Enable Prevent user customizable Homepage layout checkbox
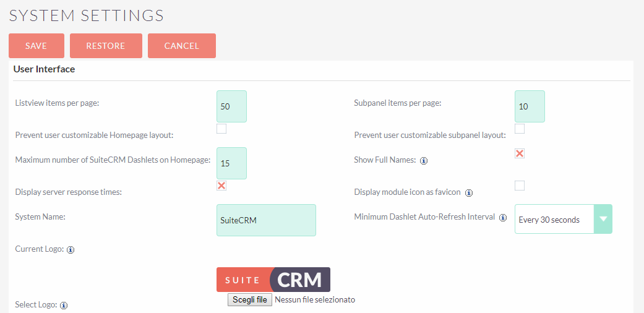Viewport: 644px width, 313px height. click(221, 129)
